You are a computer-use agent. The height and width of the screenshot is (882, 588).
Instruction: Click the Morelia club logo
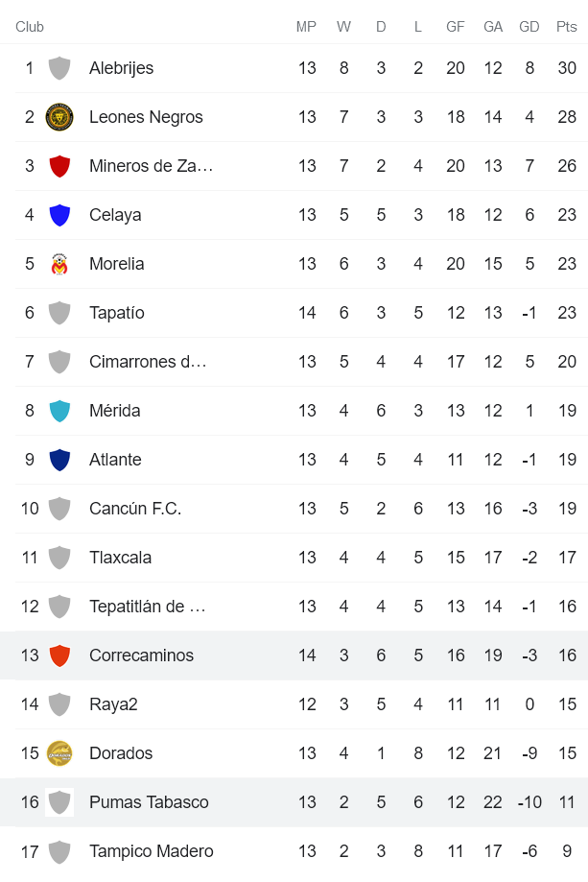tap(59, 264)
